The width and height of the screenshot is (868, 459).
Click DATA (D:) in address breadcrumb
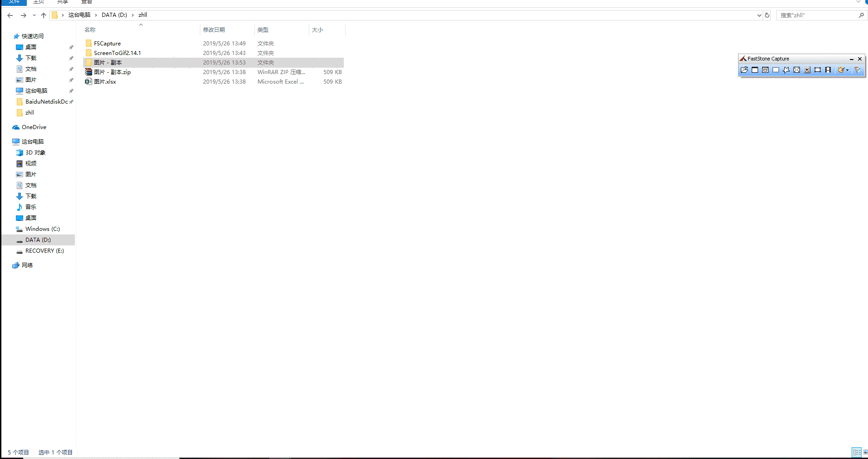tap(114, 15)
